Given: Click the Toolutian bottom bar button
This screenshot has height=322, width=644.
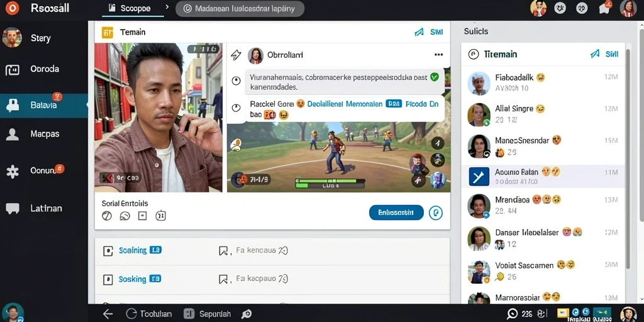Looking at the screenshot, I should pyautogui.click(x=149, y=314).
